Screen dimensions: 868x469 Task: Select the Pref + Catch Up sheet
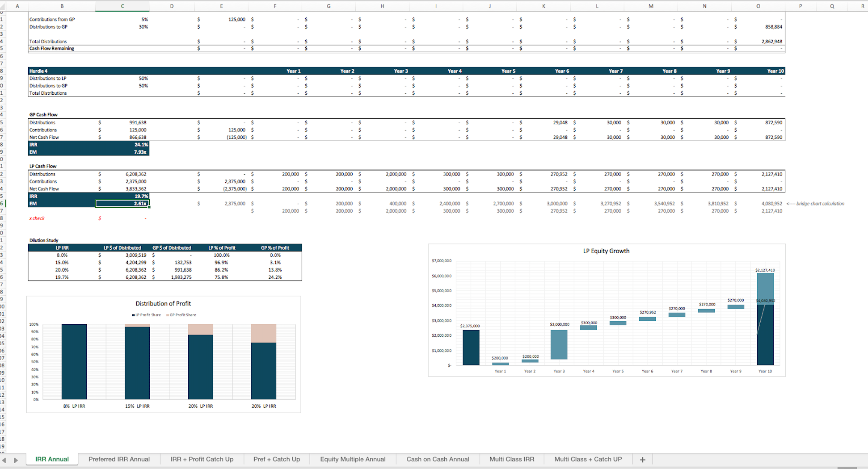pyautogui.click(x=277, y=459)
